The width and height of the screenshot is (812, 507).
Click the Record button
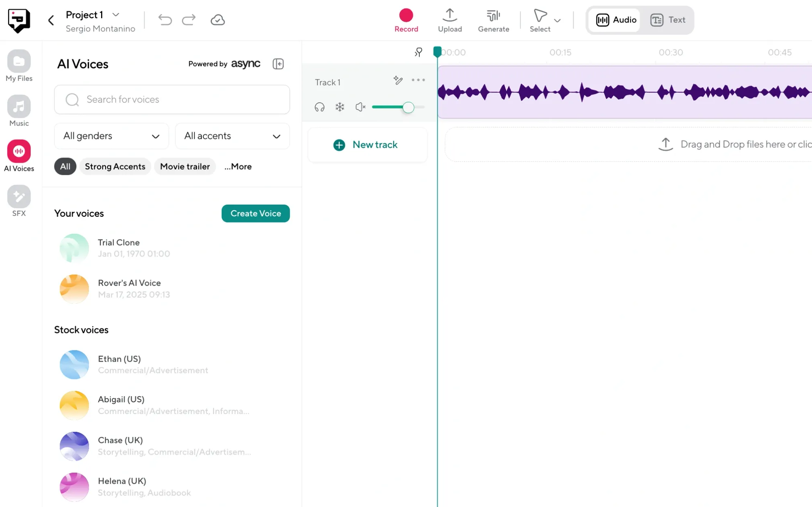tap(406, 20)
